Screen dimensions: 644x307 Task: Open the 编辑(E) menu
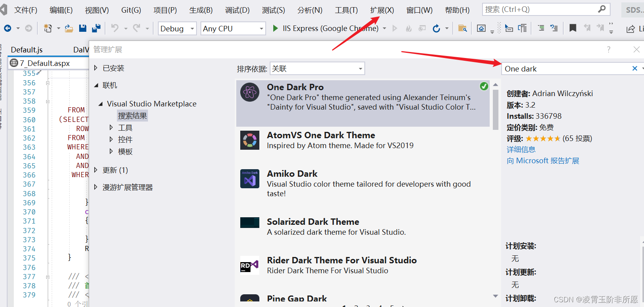click(61, 10)
